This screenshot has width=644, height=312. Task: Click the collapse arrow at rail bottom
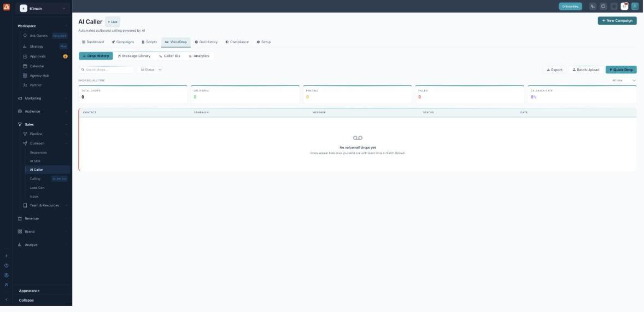point(6,299)
